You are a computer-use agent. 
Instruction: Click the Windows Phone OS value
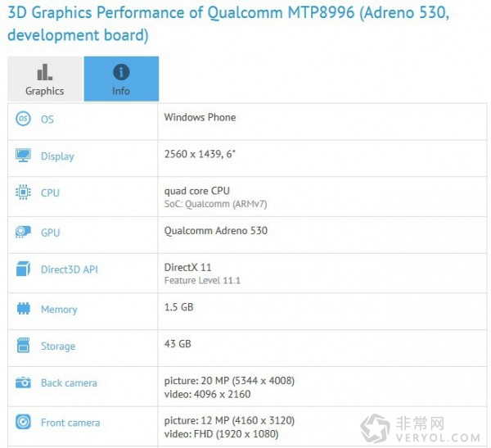[200, 117]
